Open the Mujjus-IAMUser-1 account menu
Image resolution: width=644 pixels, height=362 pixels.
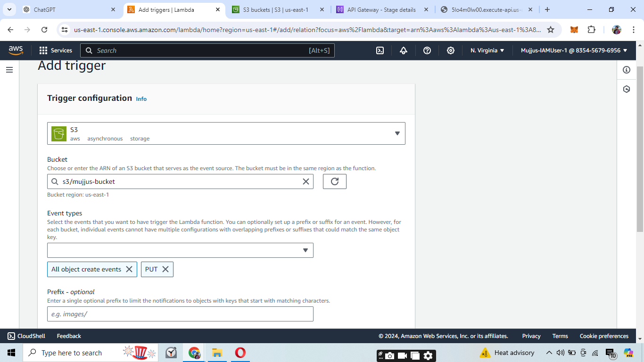coord(574,50)
